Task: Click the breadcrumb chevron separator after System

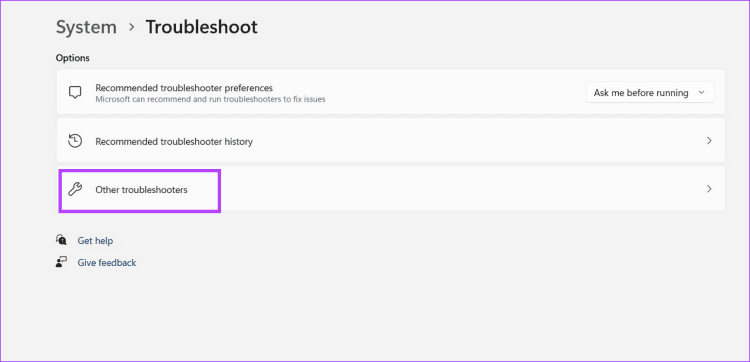Action: point(132,28)
